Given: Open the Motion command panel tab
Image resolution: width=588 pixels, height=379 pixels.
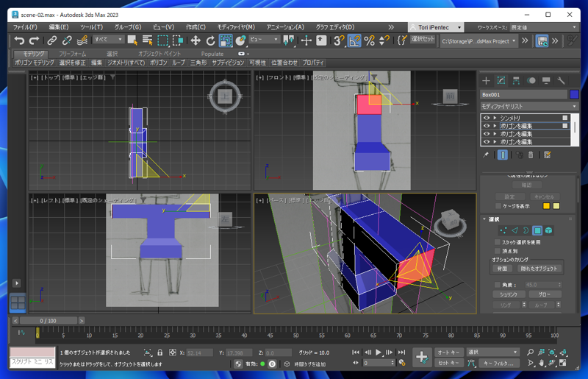Looking at the screenshot, I should point(531,81).
